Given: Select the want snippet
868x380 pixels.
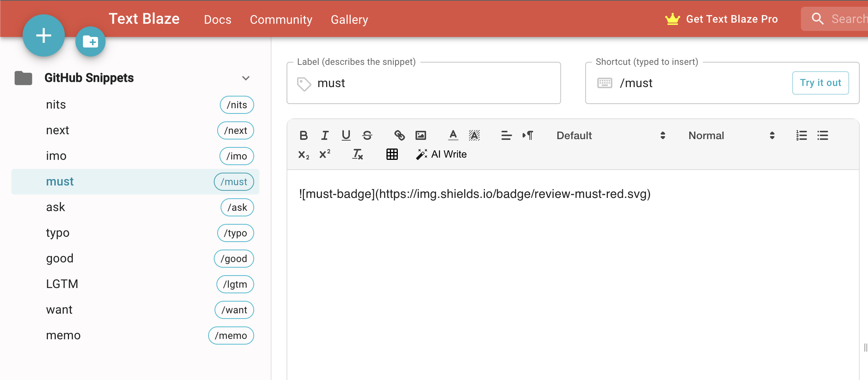Looking at the screenshot, I should (135, 310).
